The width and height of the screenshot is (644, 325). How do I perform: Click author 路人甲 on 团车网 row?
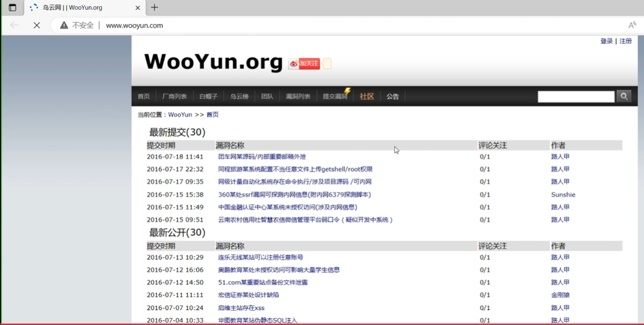560,156
